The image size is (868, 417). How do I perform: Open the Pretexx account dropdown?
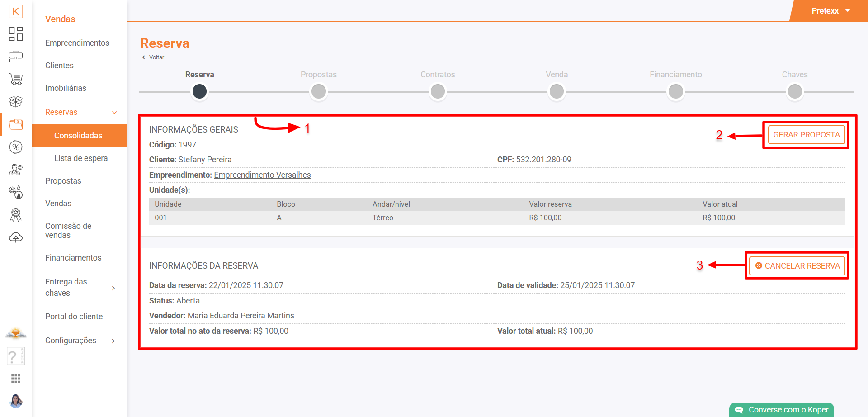(x=830, y=11)
